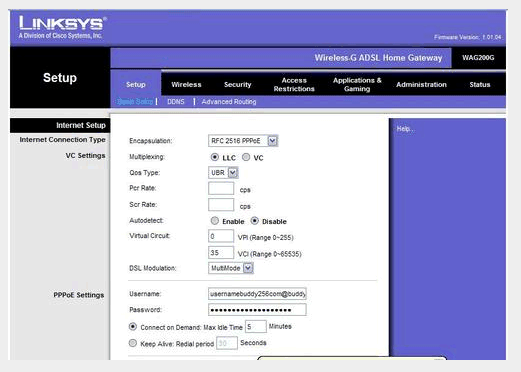
Task: View the Status tab
Action: [x=480, y=85]
